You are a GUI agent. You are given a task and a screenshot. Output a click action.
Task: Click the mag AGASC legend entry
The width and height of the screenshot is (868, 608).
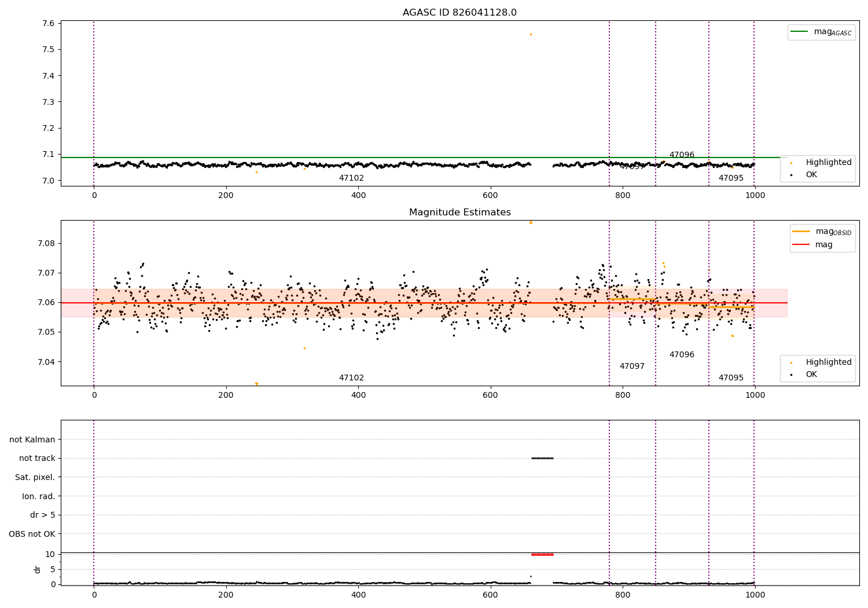click(x=821, y=32)
